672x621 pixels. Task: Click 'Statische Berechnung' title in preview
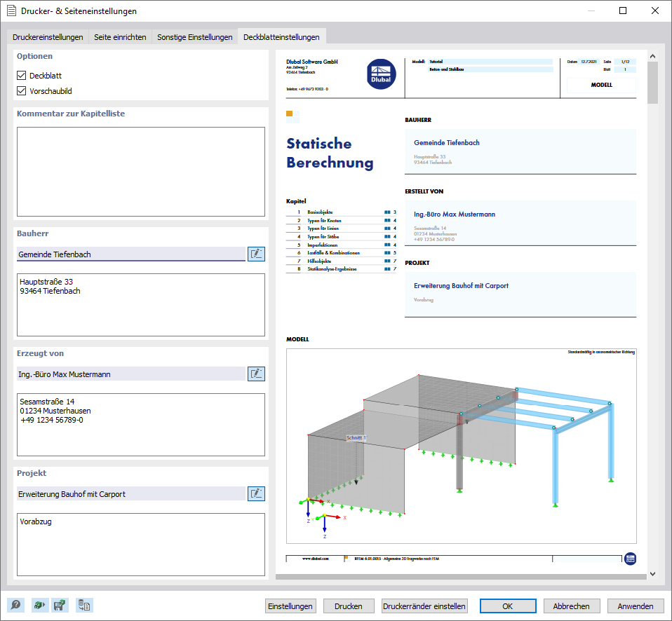(330, 153)
